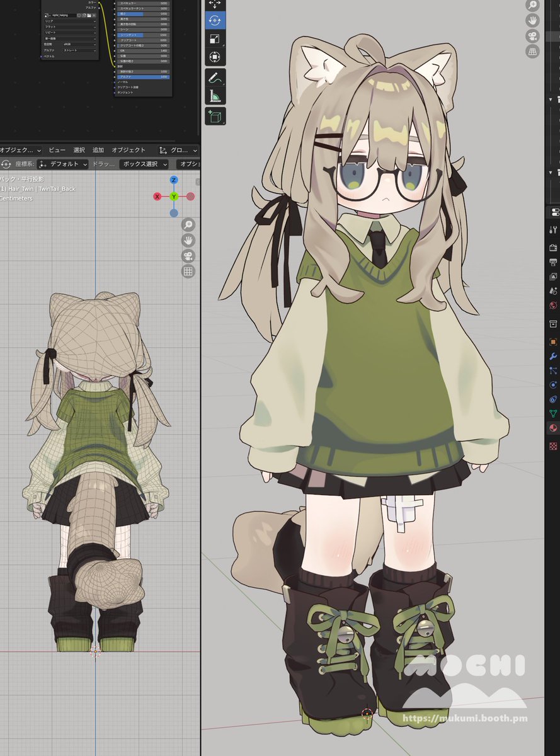The height and width of the screenshot is (756, 560).
Task: Open the Object properties tab
Action: pyautogui.click(x=554, y=342)
